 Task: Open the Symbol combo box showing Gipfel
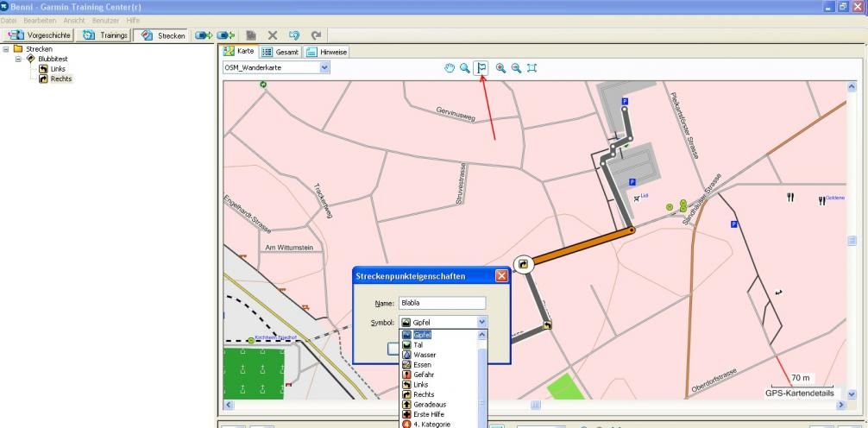coord(481,322)
